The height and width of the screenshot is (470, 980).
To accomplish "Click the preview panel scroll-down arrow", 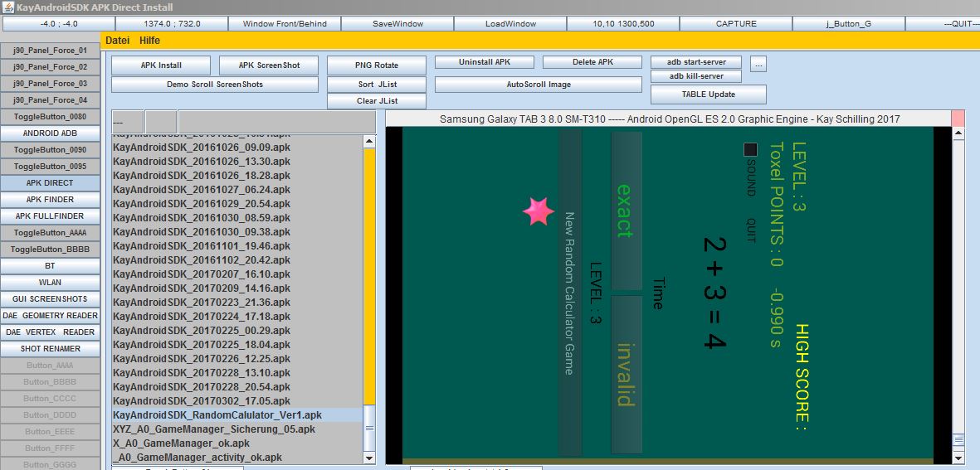I will pos(958,458).
